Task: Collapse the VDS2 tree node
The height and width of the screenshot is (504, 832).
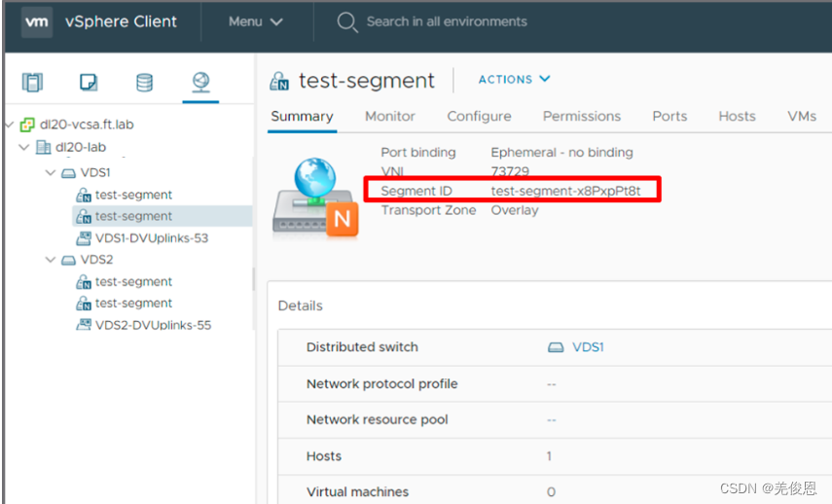Action: click(x=51, y=260)
